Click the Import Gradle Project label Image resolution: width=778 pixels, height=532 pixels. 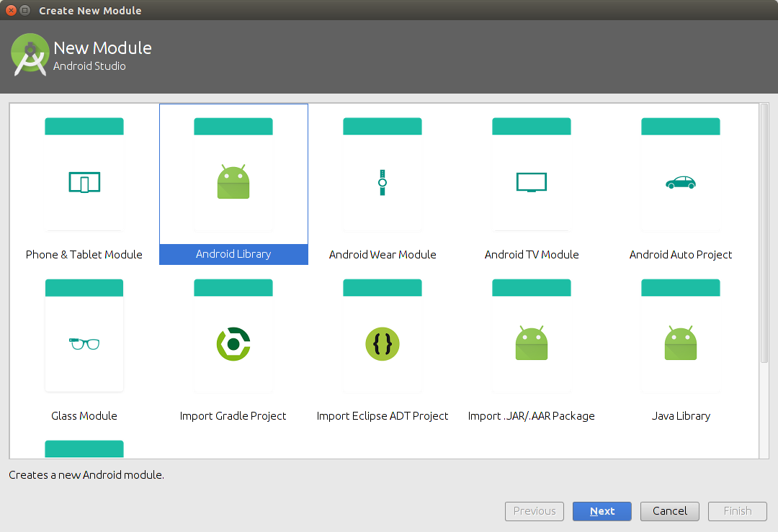pos(233,415)
